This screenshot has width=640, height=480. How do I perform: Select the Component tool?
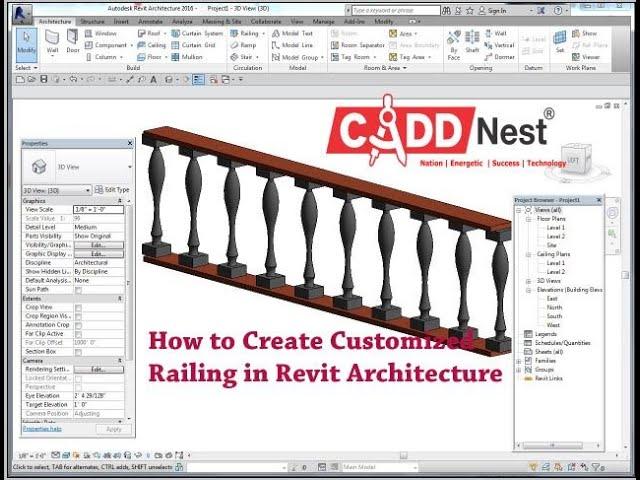click(x=107, y=45)
